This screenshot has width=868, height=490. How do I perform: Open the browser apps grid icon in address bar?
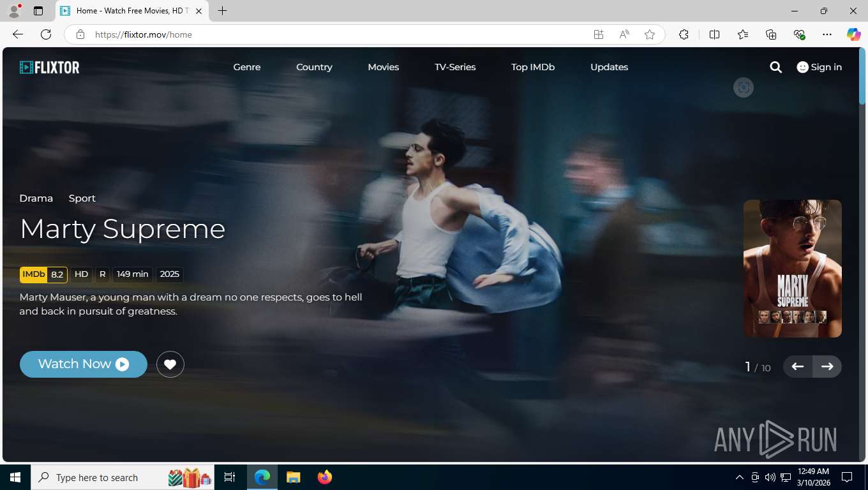(598, 34)
